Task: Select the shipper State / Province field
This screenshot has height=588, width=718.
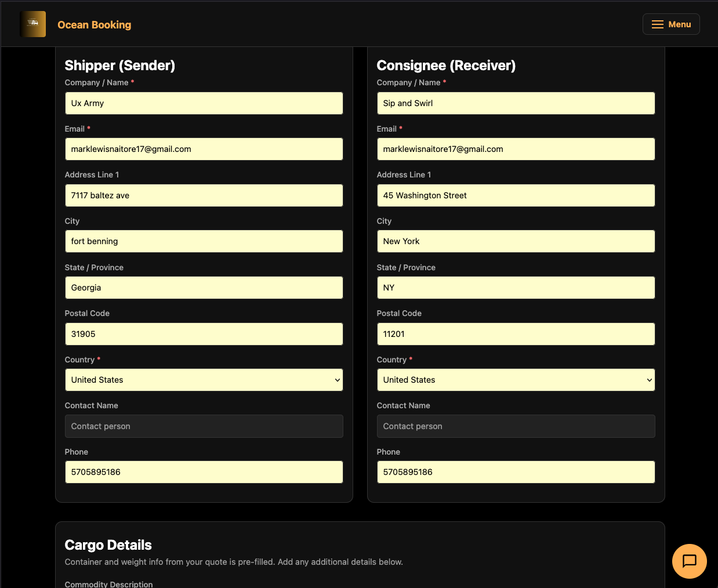Action: pyautogui.click(x=204, y=287)
